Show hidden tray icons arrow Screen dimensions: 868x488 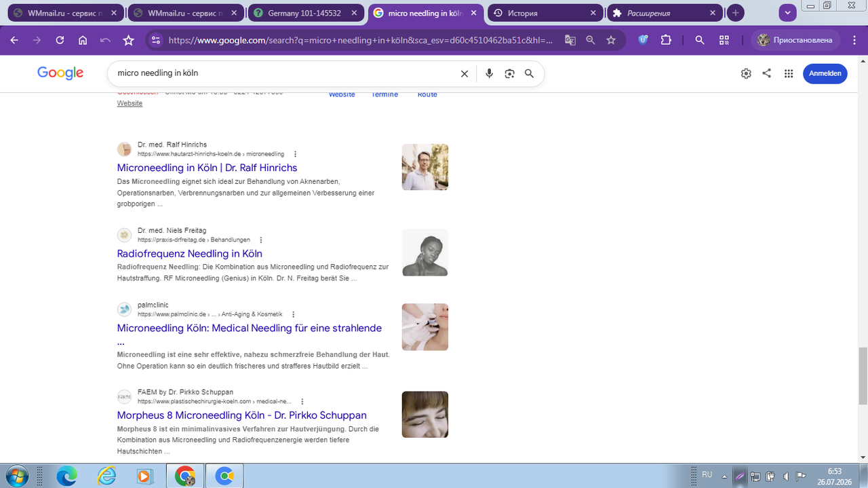(724, 476)
